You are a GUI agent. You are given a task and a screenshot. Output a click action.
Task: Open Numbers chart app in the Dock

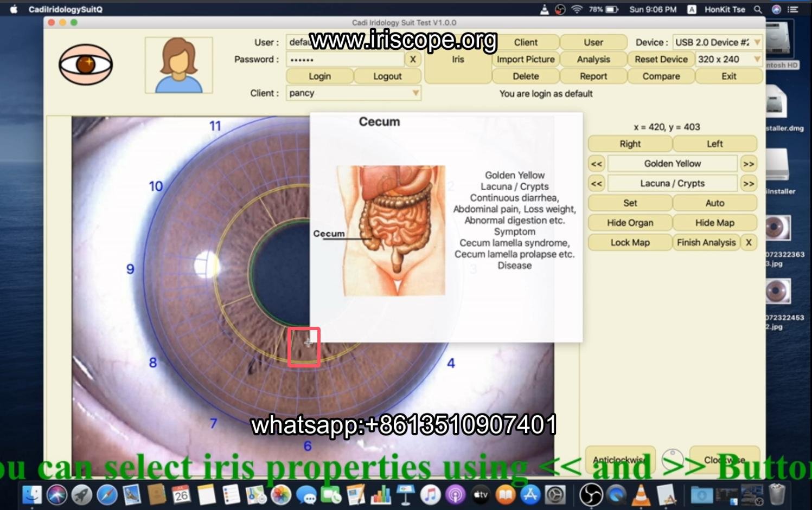pyautogui.click(x=381, y=494)
